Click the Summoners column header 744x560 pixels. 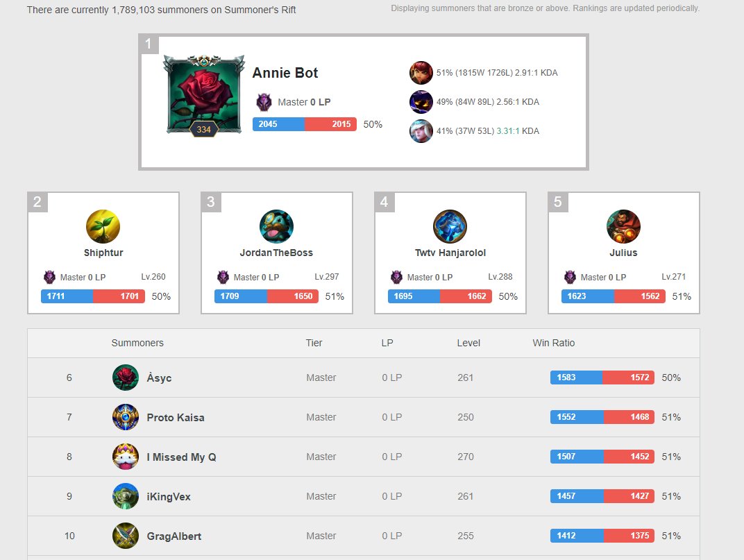[x=137, y=343]
